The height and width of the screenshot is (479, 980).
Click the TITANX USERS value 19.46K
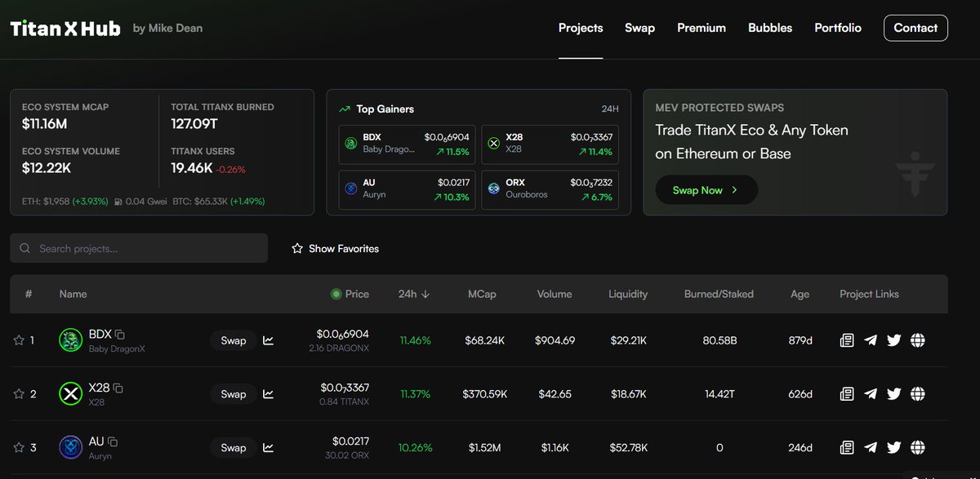192,168
